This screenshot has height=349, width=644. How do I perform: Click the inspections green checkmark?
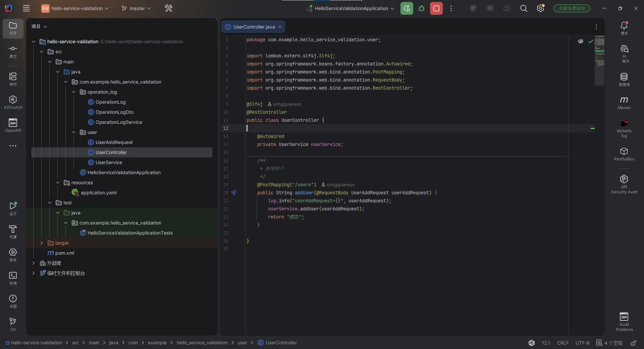tap(591, 41)
